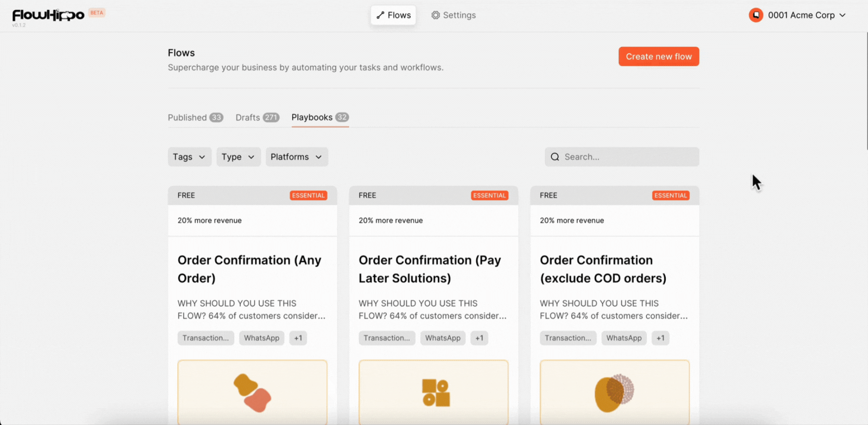Click ESSENTIAL badge on exclude COD orders card
This screenshot has height=425, width=868.
tap(670, 196)
